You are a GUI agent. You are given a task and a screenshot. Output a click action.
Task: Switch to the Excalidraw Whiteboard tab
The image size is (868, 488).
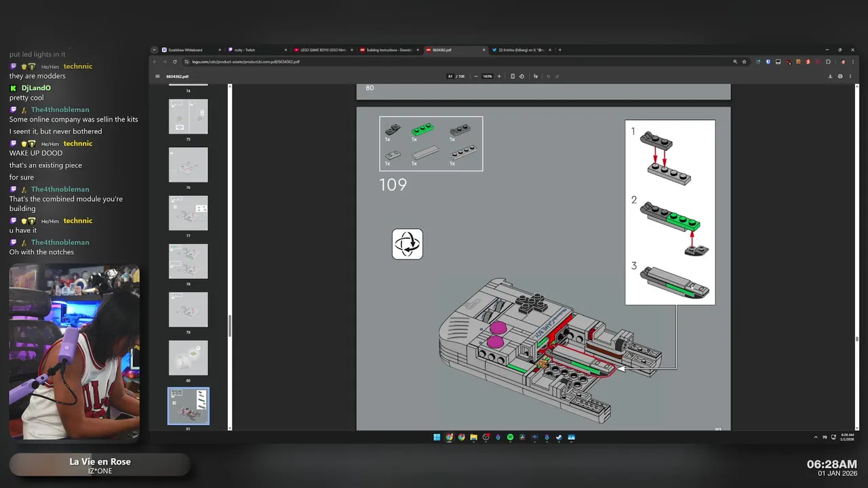(x=190, y=49)
